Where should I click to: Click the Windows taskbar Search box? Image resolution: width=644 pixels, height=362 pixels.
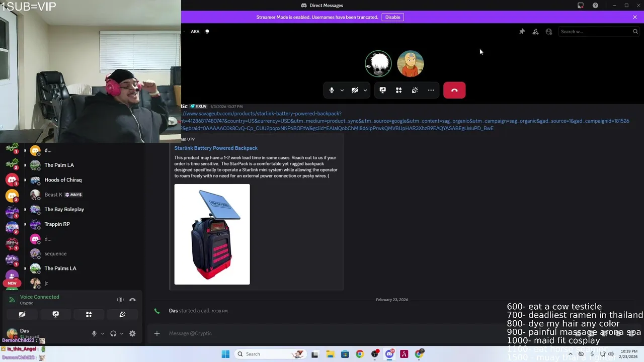coord(270,354)
